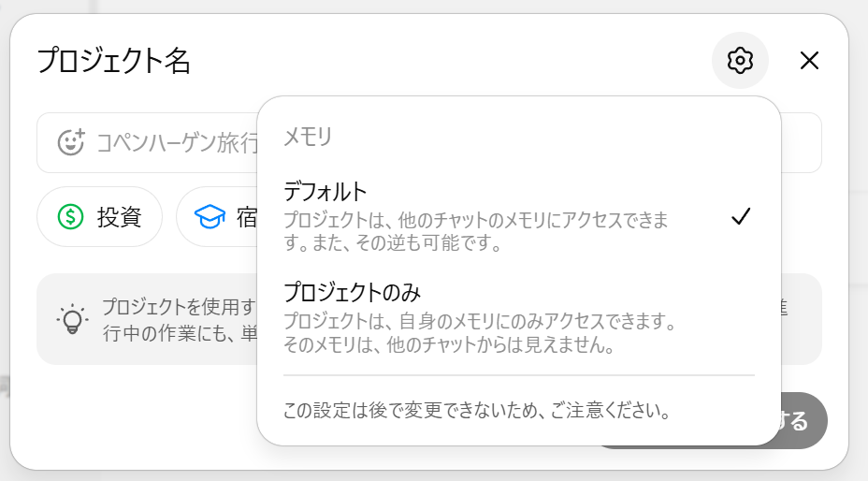Viewport: 868px width, 481px height.
Task: Click the partially hidden 宿 chip
Action: click(217, 217)
